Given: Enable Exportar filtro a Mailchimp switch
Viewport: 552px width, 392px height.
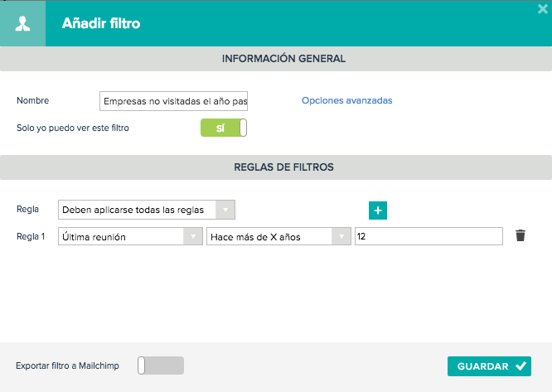Looking at the screenshot, I should [x=161, y=365].
